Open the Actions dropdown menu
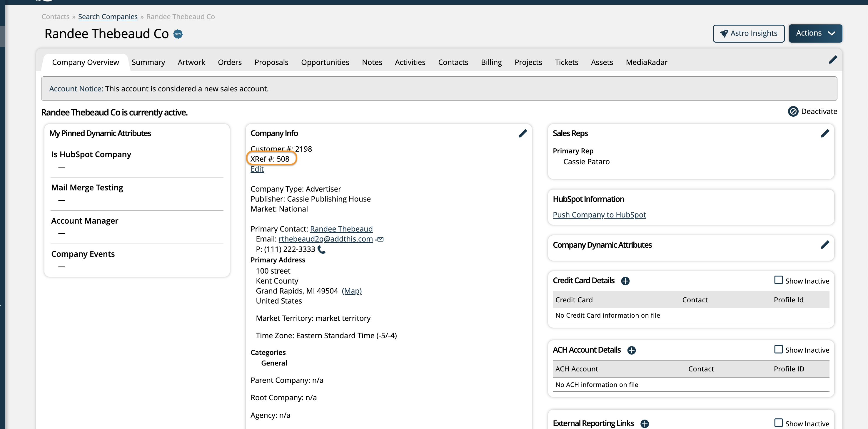The height and width of the screenshot is (429, 868). [815, 33]
